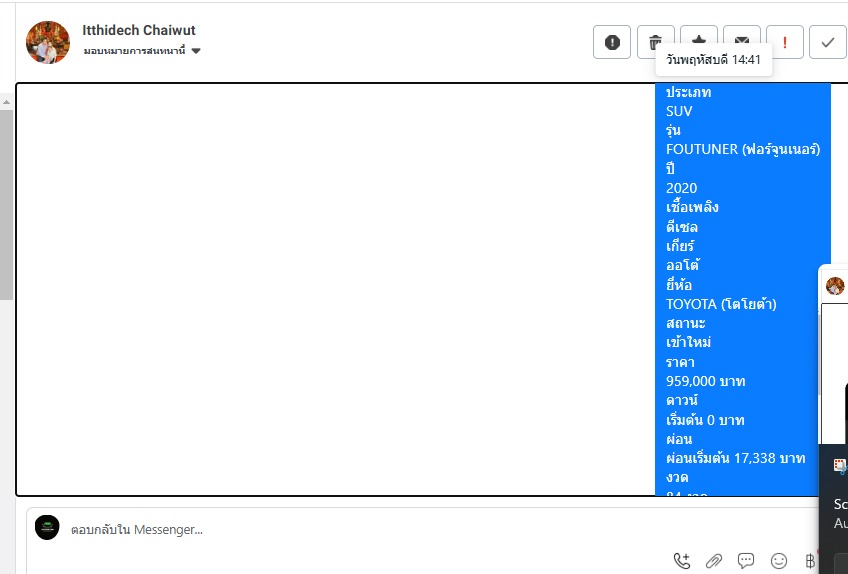The image size is (848, 574).
Task: Expand the มอบหมายการสนทนานี้ assignment dropdown
Action: [142, 51]
